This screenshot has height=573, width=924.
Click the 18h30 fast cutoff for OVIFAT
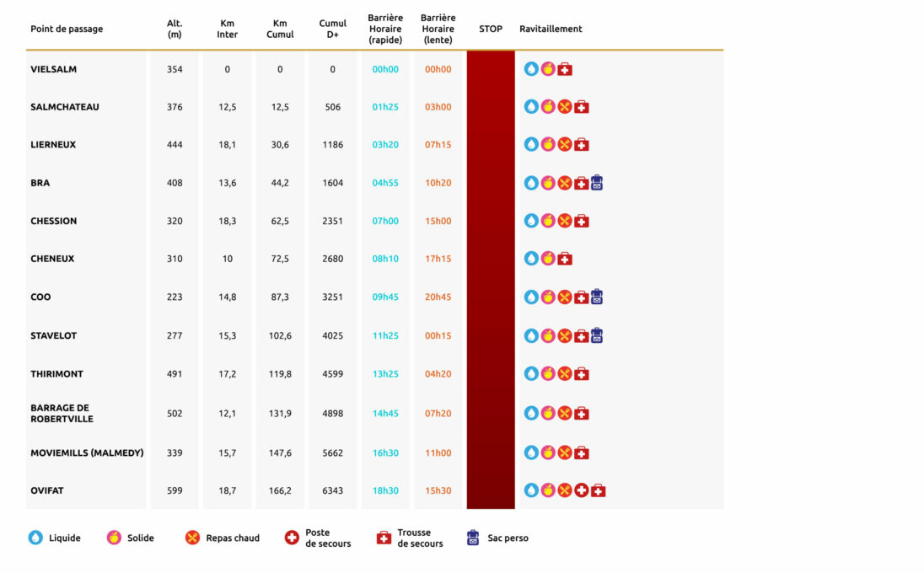tap(385, 490)
